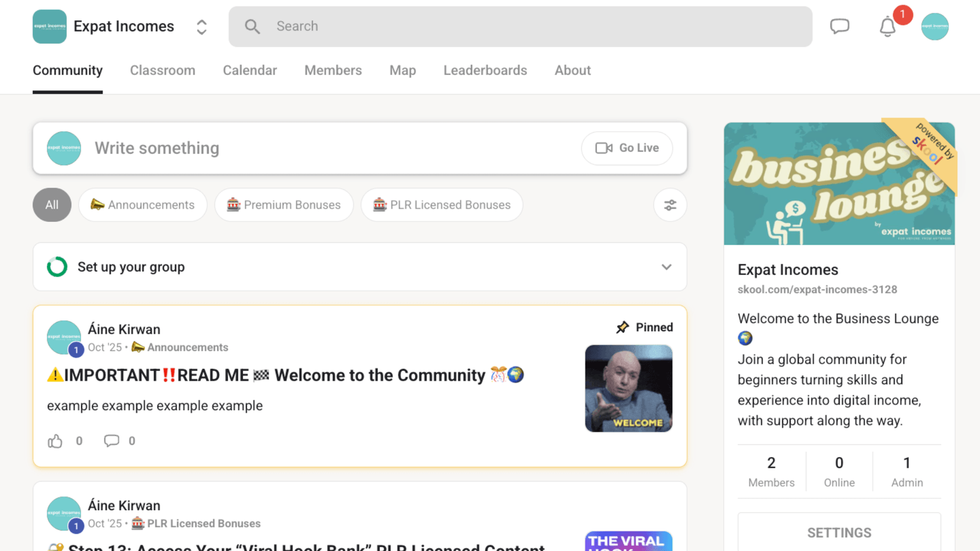The width and height of the screenshot is (980, 551).
Task: Select the All category filter
Action: pos(52,205)
